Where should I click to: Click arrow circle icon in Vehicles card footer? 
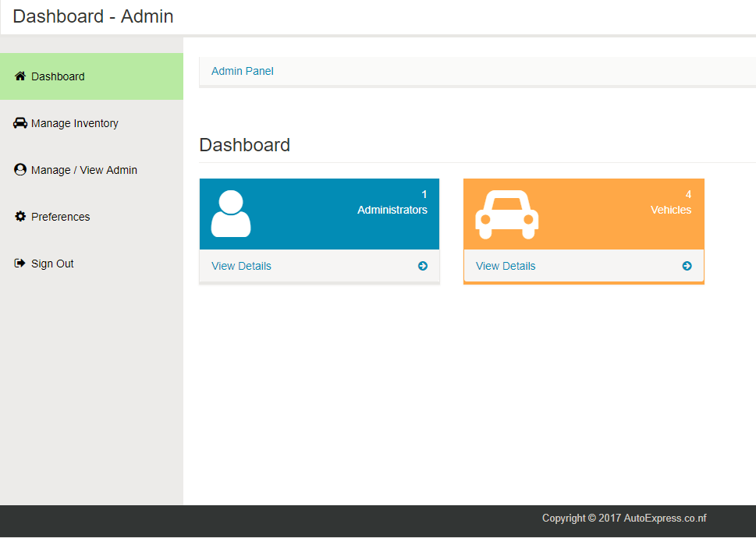pos(687,266)
